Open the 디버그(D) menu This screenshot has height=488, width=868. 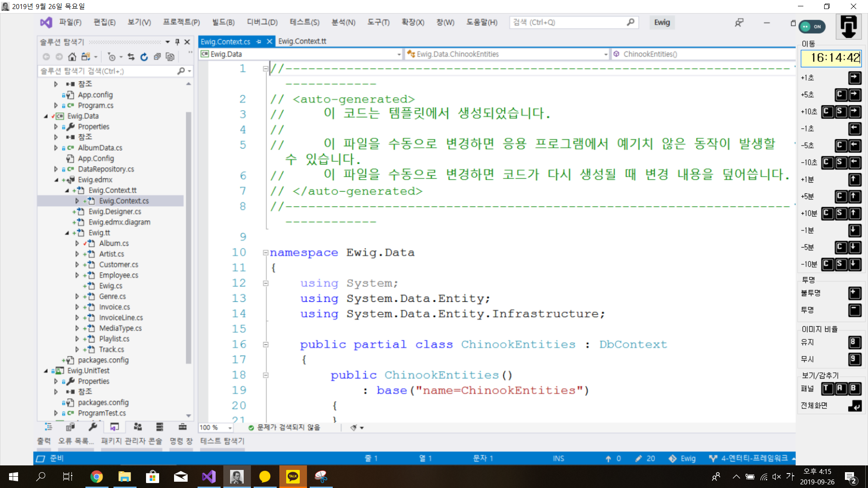tap(262, 22)
